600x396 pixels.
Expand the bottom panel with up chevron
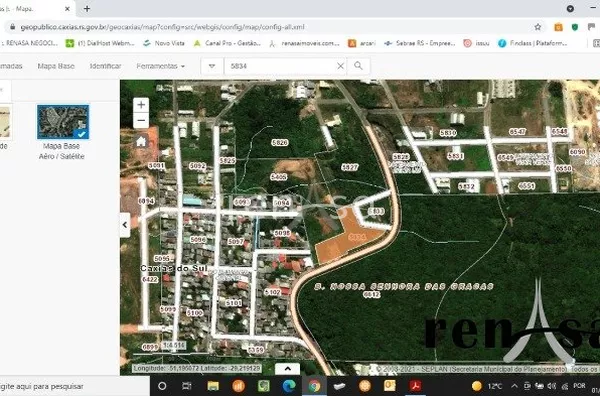(x=287, y=369)
